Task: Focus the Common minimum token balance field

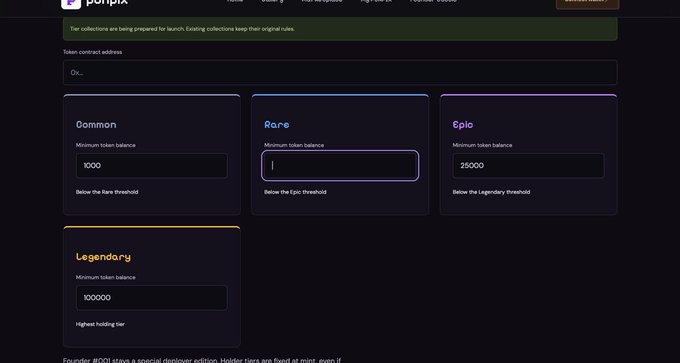Action: (x=152, y=165)
